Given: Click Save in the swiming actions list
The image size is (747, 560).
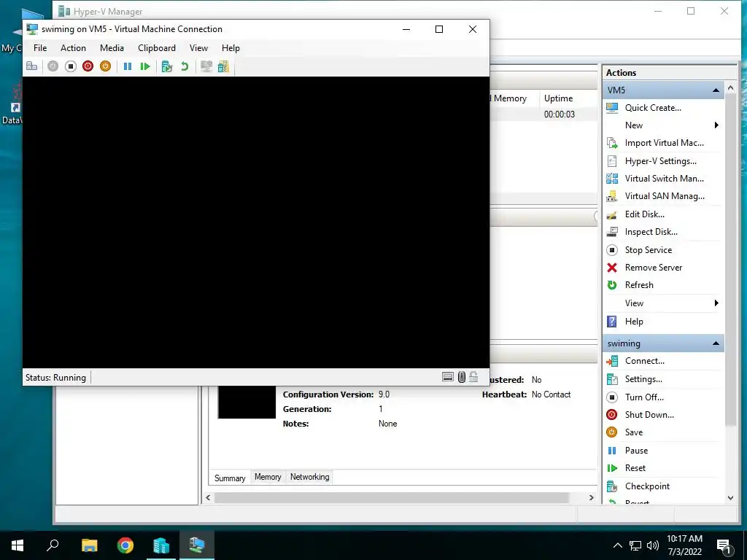Looking at the screenshot, I should 634,432.
